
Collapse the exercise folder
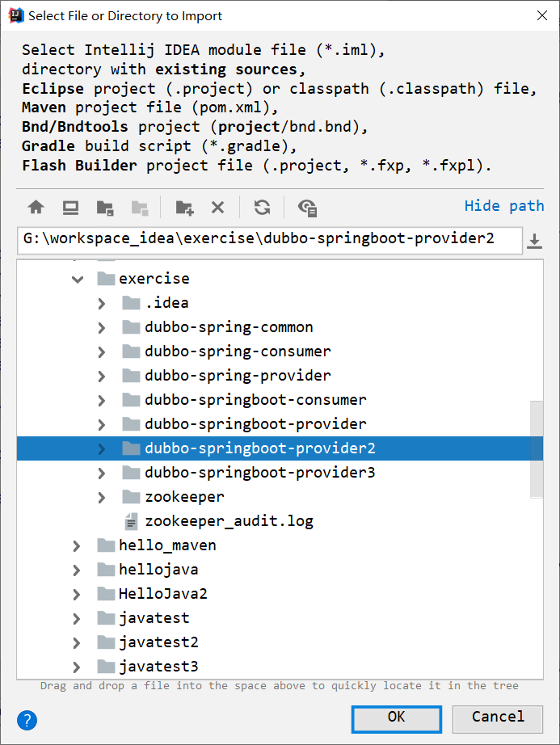point(78,279)
